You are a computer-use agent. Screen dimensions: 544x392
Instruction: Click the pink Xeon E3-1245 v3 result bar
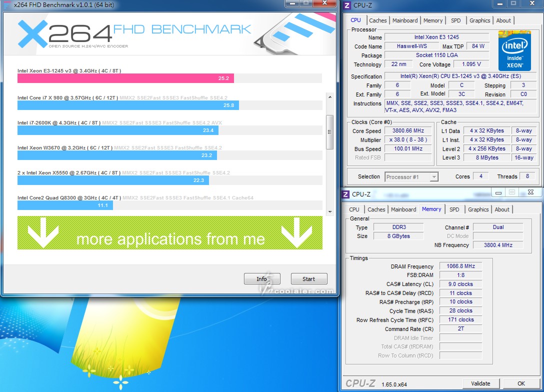tap(125, 78)
